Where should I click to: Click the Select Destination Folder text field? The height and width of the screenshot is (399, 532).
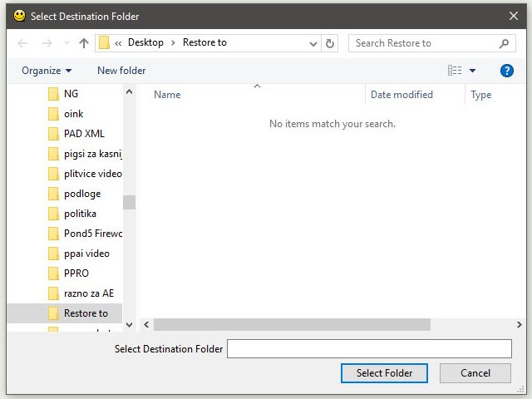click(369, 349)
